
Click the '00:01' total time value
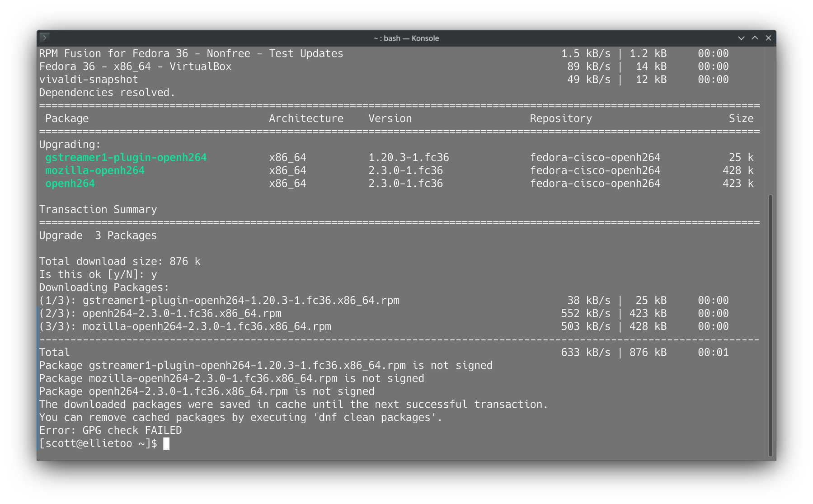click(713, 353)
